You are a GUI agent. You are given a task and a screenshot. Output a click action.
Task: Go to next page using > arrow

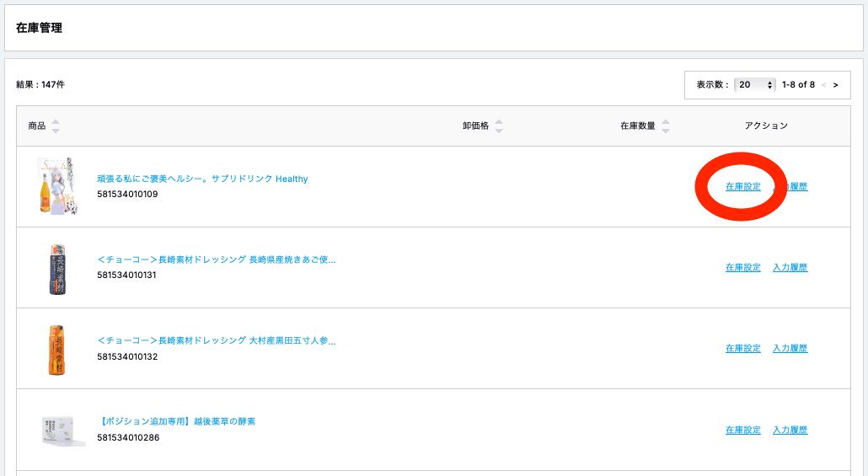(836, 85)
